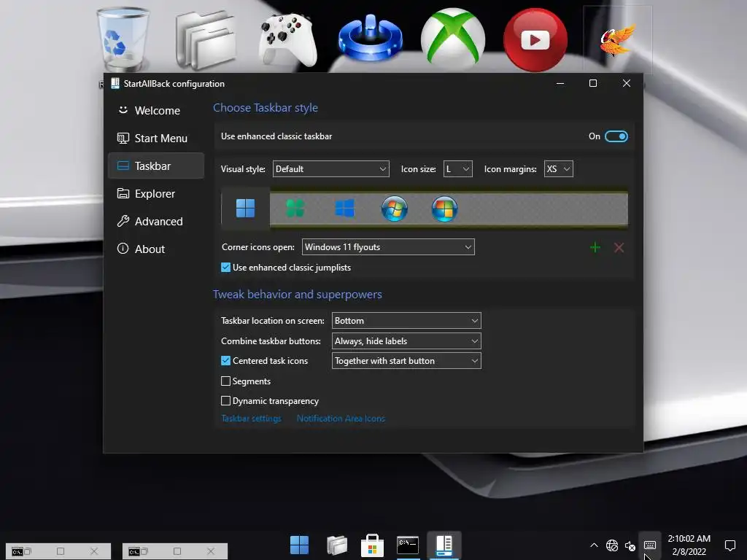Open the About section

click(156, 249)
